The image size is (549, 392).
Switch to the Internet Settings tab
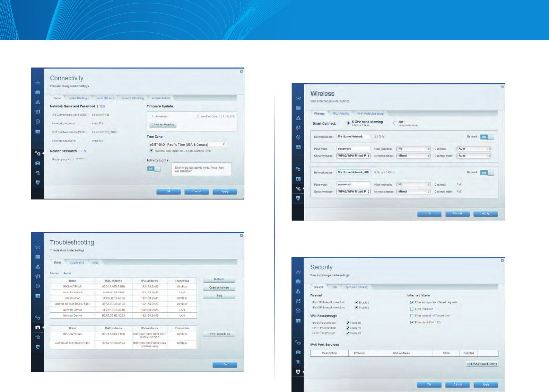click(78, 98)
